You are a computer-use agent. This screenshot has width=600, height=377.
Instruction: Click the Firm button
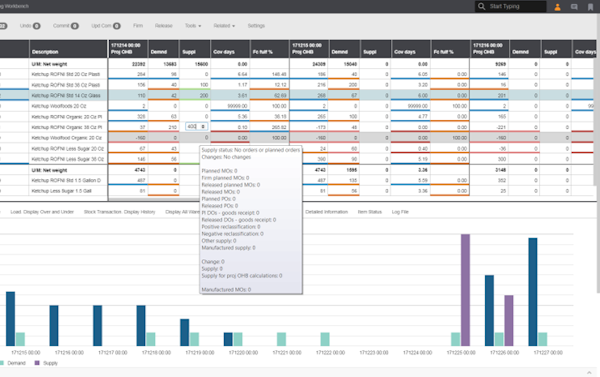click(x=138, y=26)
